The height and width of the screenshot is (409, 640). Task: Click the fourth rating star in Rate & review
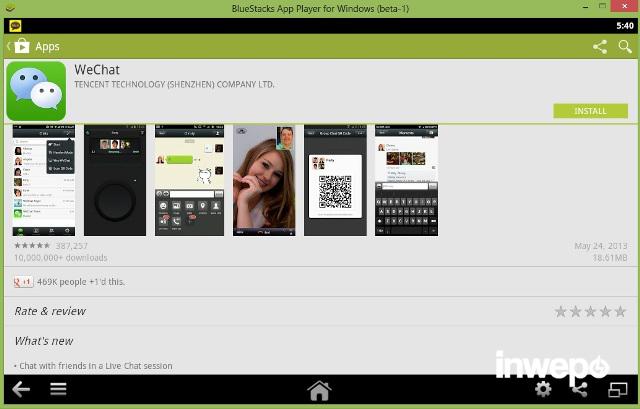coord(606,311)
